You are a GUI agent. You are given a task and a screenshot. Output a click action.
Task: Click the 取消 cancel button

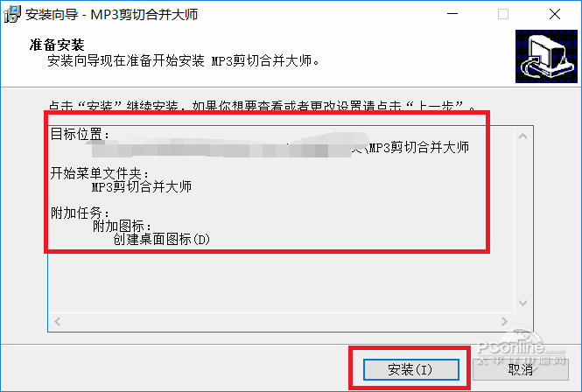tap(521, 369)
